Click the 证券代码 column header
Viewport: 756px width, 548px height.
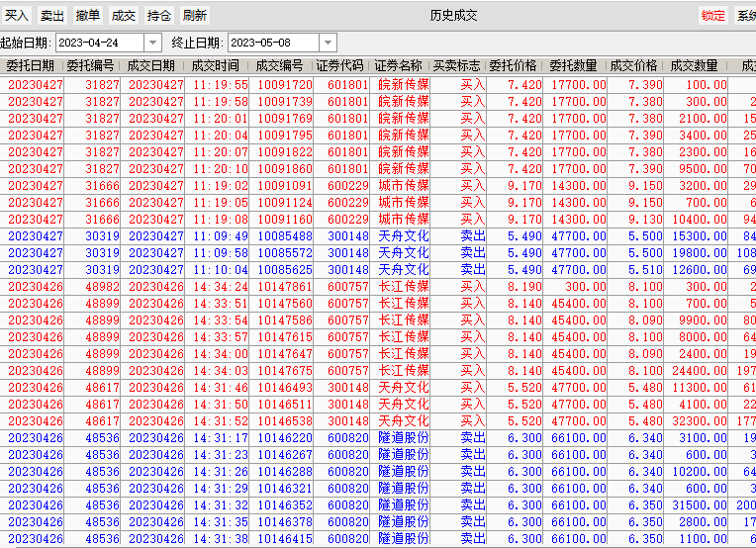pyautogui.click(x=341, y=65)
